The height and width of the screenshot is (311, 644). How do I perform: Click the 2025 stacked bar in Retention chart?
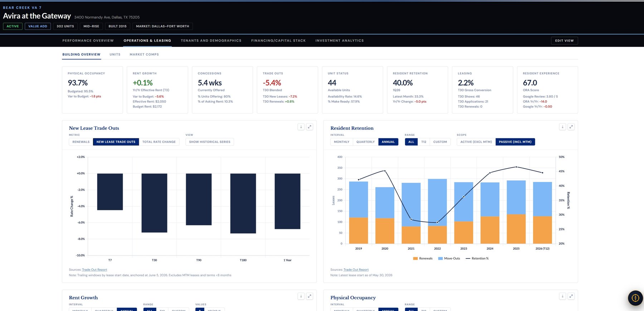(x=516, y=212)
